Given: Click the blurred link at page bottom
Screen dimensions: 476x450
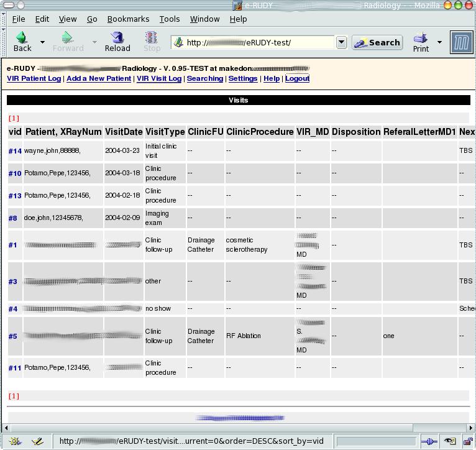Looking at the screenshot, I should click(240, 418).
